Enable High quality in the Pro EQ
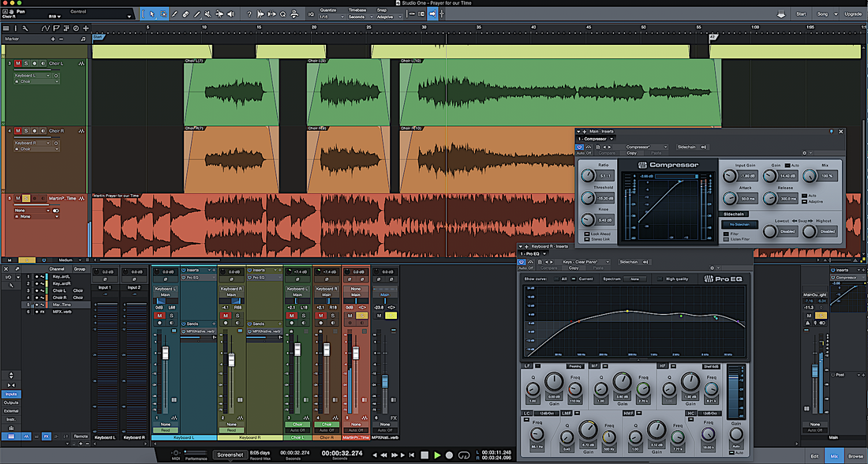 660,279
